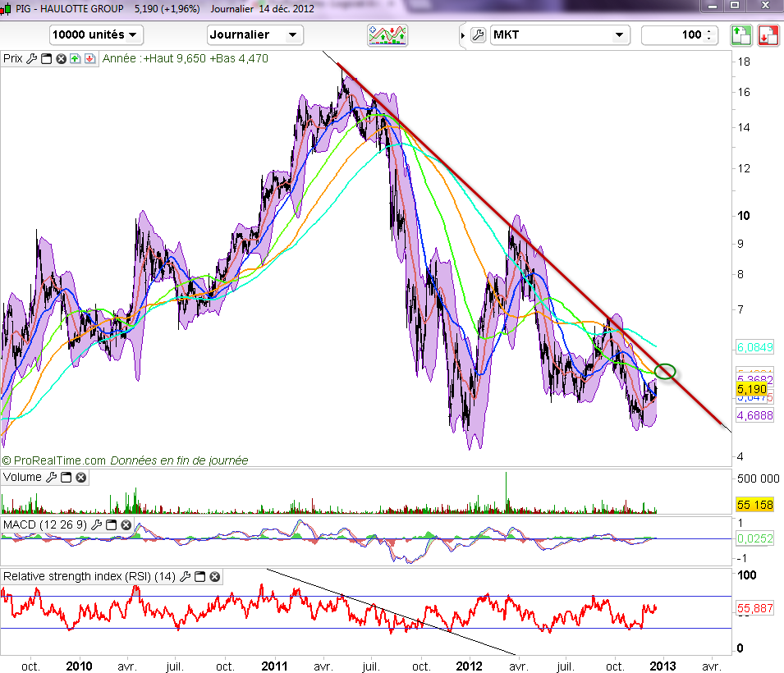Click the quantity field showing 100
Image resolution: width=784 pixels, height=673 pixels.
pyautogui.click(x=673, y=35)
